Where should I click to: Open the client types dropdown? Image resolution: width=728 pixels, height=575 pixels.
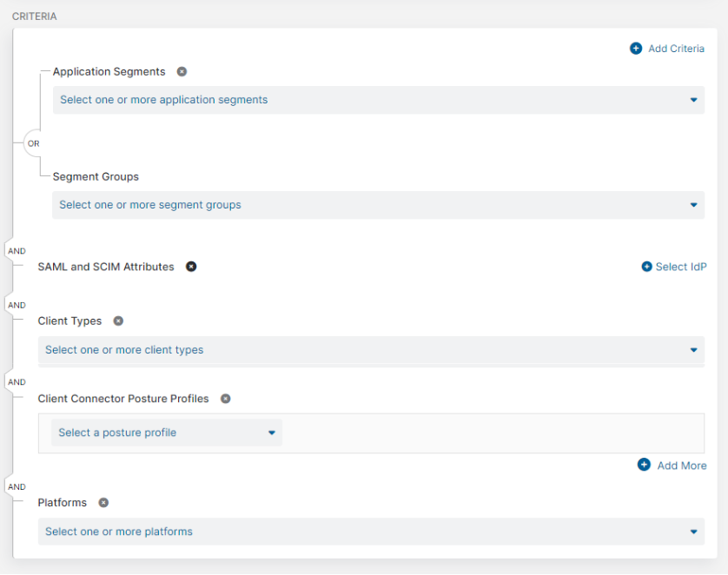click(371, 350)
